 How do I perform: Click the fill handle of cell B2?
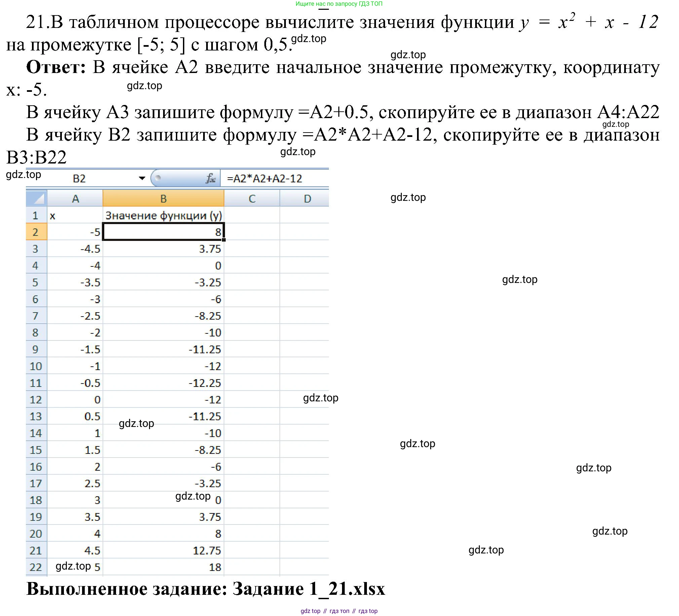224,240
